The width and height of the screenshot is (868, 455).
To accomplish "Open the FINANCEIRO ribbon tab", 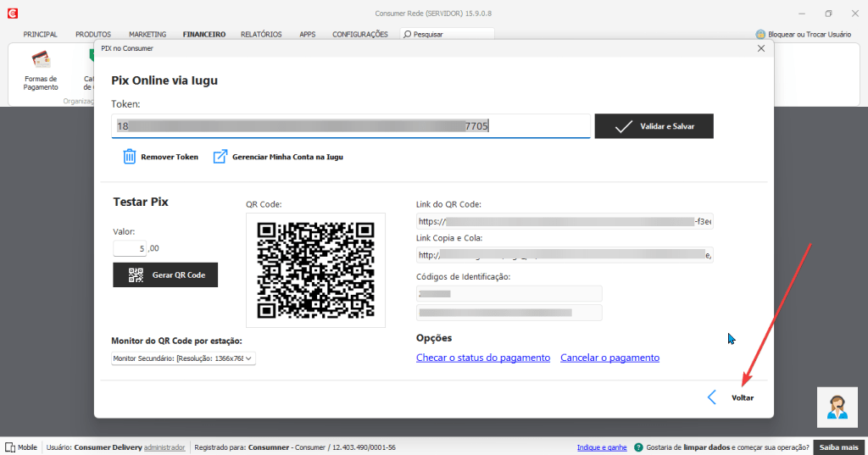I will (203, 35).
